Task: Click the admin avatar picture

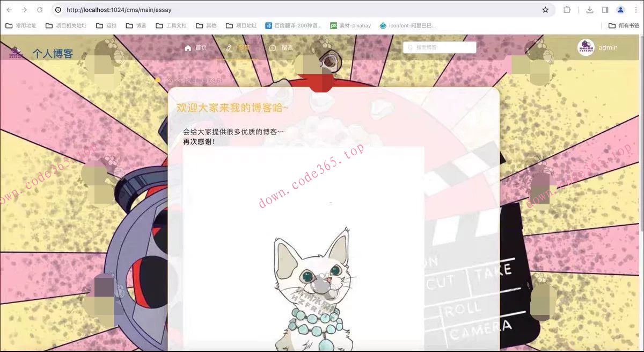Action: 586,47
